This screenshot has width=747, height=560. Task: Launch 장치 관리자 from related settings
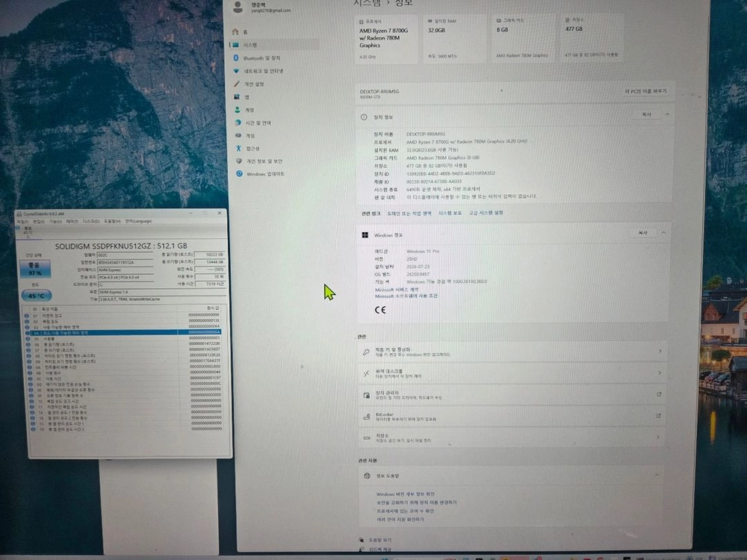click(512, 395)
